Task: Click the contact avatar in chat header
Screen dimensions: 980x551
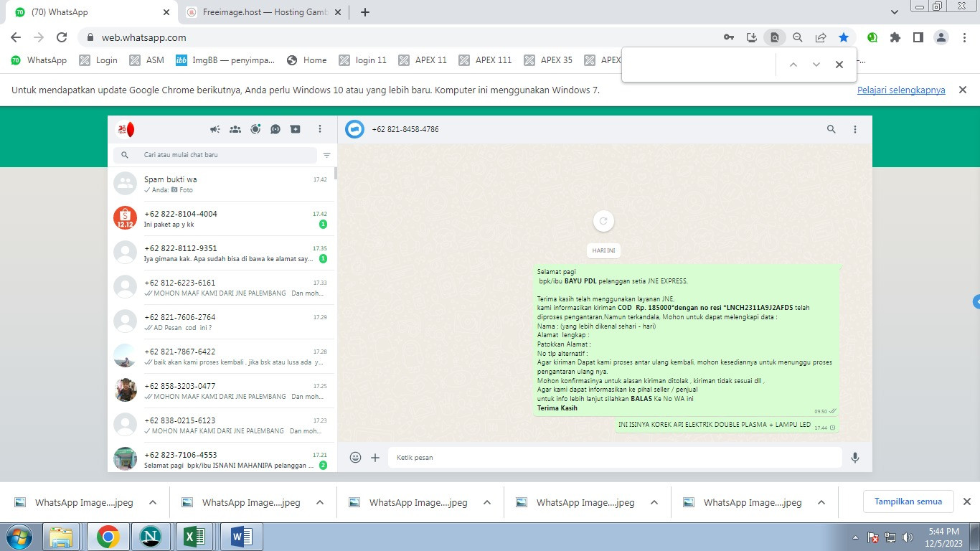Action: click(354, 129)
